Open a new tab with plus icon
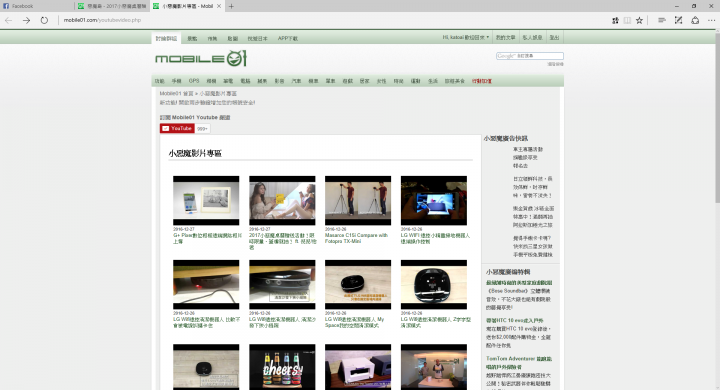Screen dimensions: 720x390 231,6
